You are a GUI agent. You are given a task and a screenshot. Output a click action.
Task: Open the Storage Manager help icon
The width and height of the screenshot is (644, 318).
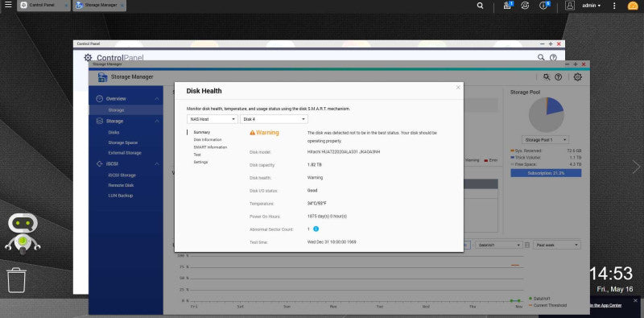click(558, 76)
